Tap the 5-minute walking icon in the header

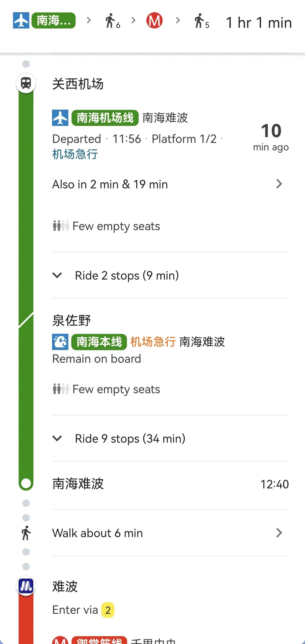(x=201, y=21)
